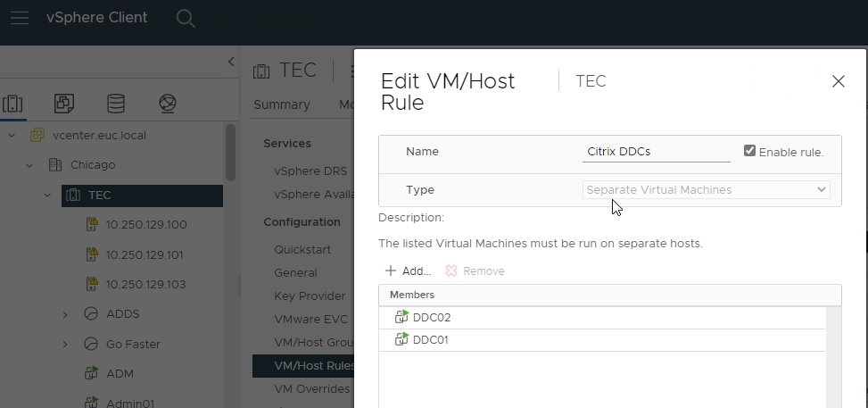Open vSphere DRS settings
Screen dimensions: 868x408
point(310,171)
